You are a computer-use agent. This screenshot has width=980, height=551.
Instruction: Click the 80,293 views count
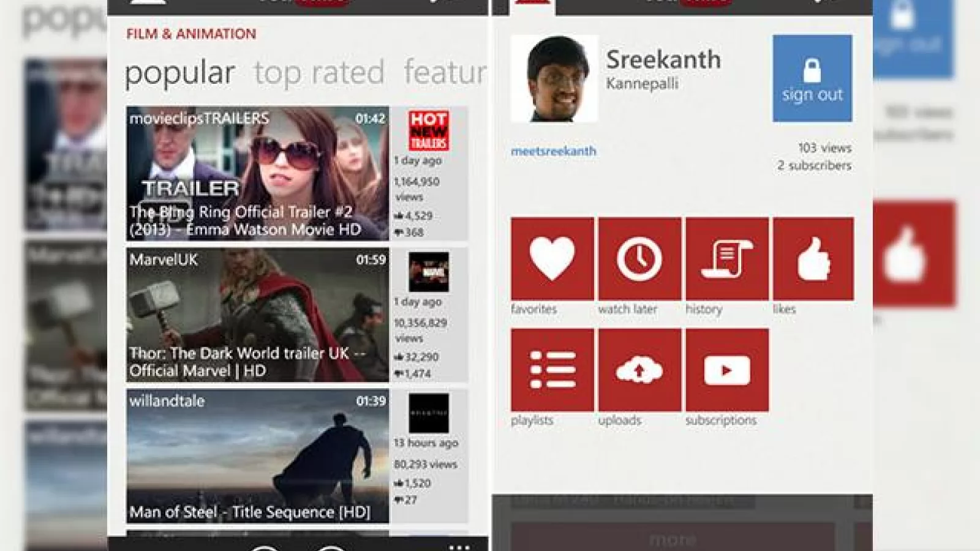pyautogui.click(x=425, y=465)
